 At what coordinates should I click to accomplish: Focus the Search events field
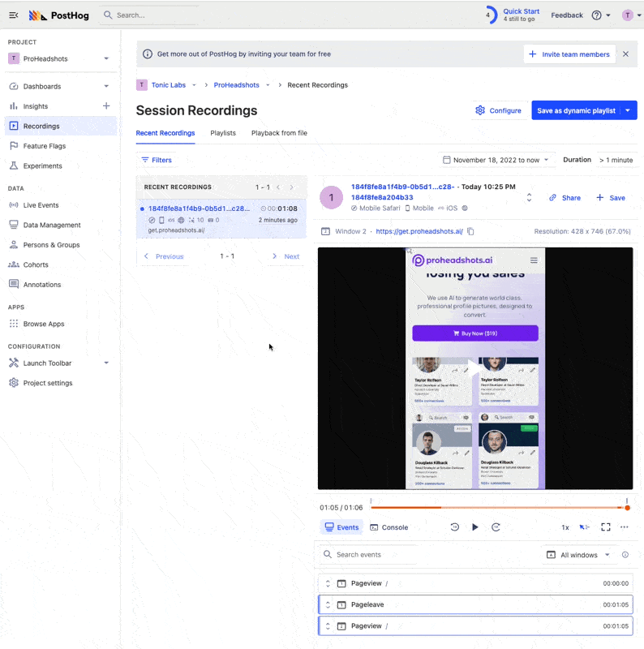tap(373, 555)
